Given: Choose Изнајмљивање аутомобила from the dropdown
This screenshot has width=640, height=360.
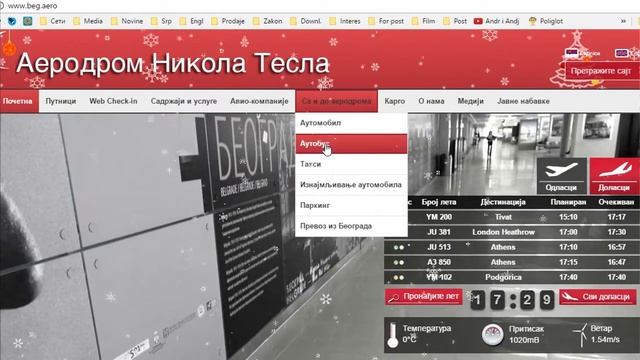Looking at the screenshot, I should pos(351,185).
